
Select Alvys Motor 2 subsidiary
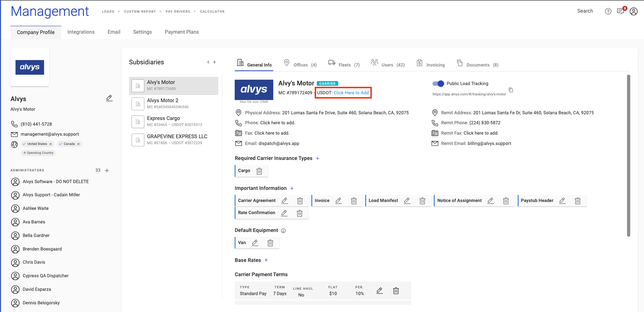point(174,104)
